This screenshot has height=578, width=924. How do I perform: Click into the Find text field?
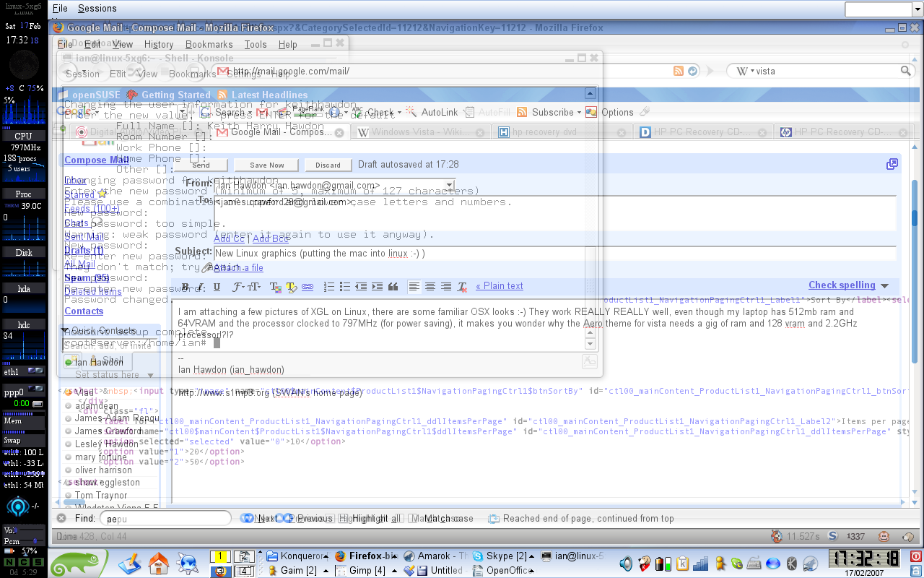click(166, 519)
